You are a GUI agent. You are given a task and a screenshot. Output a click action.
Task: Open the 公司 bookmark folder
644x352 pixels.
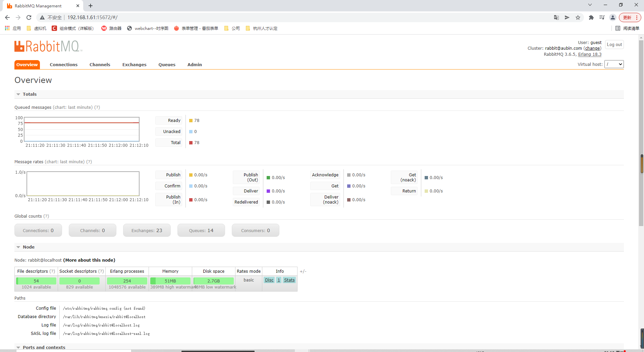click(232, 28)
